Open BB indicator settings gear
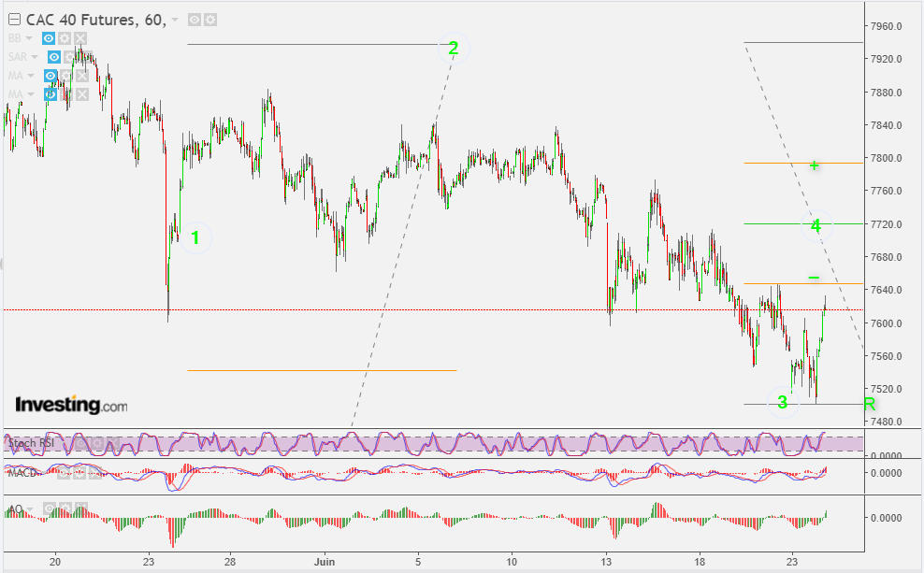The image size is (924, 573). pyautogui.click(x=65, y=39)
